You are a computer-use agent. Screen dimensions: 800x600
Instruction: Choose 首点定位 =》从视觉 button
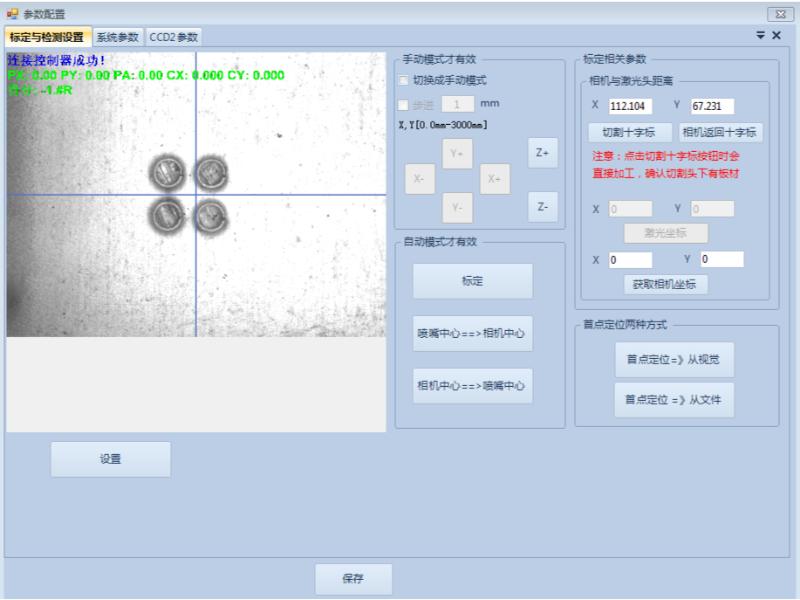[673, 360]
